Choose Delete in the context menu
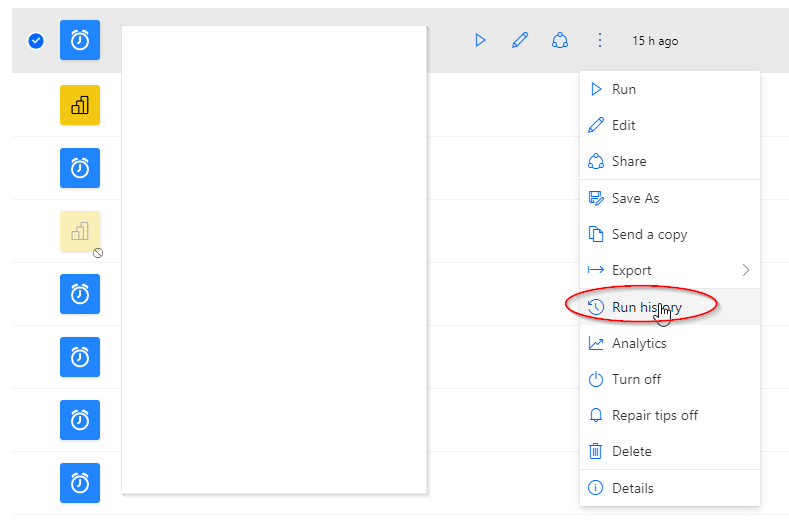Viewport: 789px width, 520px height. point(631,451)
